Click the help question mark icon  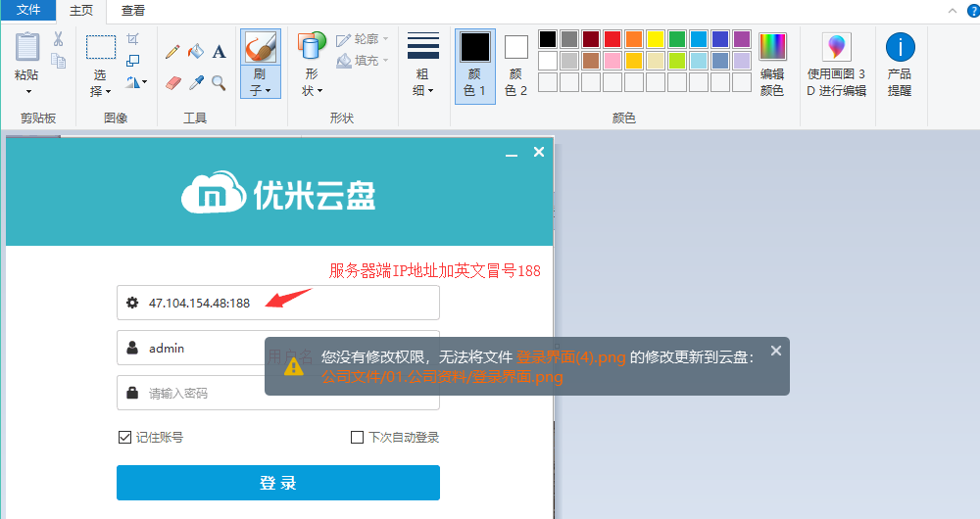tap(973, 11)
